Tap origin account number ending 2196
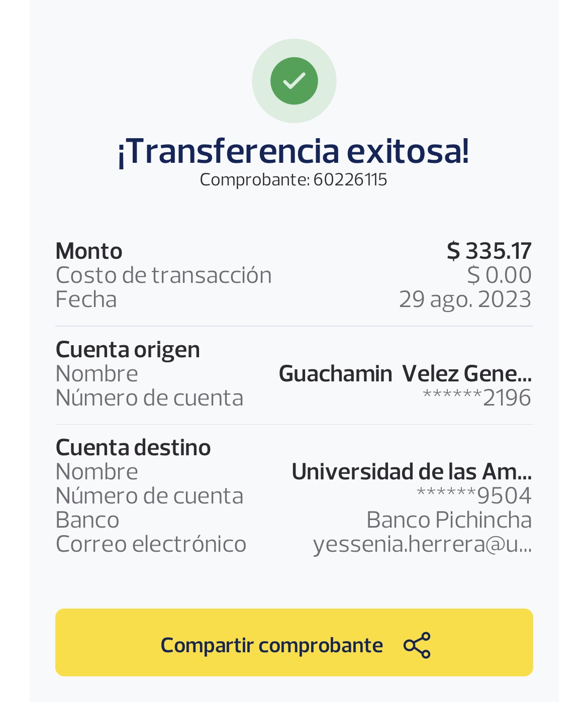 point(477,398)
